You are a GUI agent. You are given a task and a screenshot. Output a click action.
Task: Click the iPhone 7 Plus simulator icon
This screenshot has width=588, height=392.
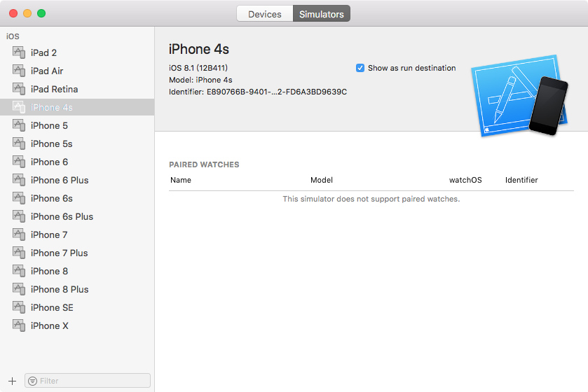[19, 253]
